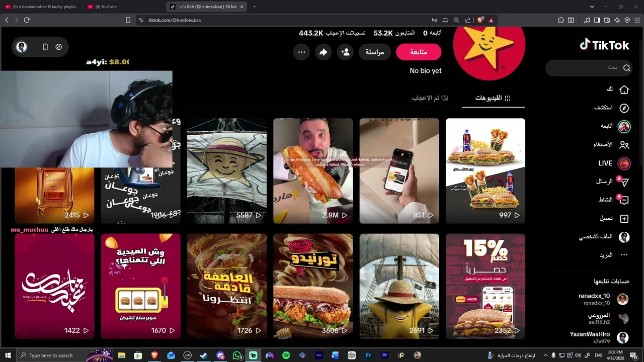Open a new browser tab
This screenshot has width=644, height=362.
tap(254, 7)
